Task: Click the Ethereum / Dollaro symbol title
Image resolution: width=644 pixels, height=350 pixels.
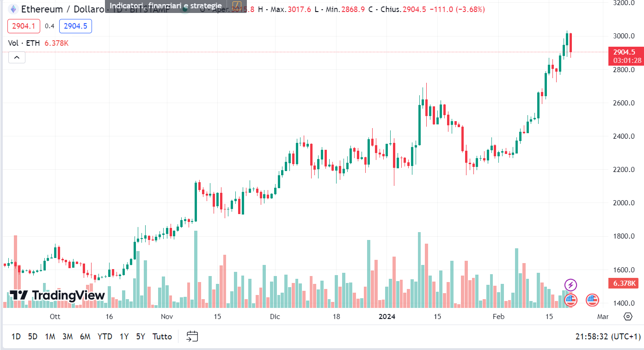Action: [x=60, y=9]
